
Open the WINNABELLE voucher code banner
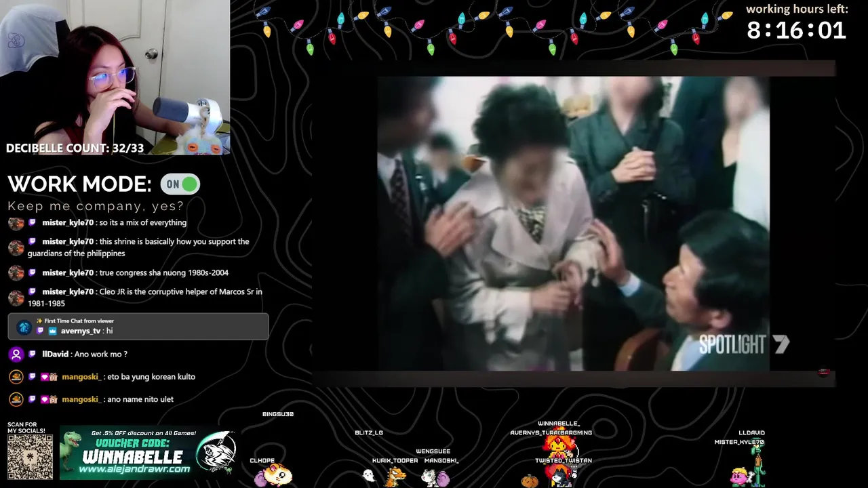coord(148,453)
